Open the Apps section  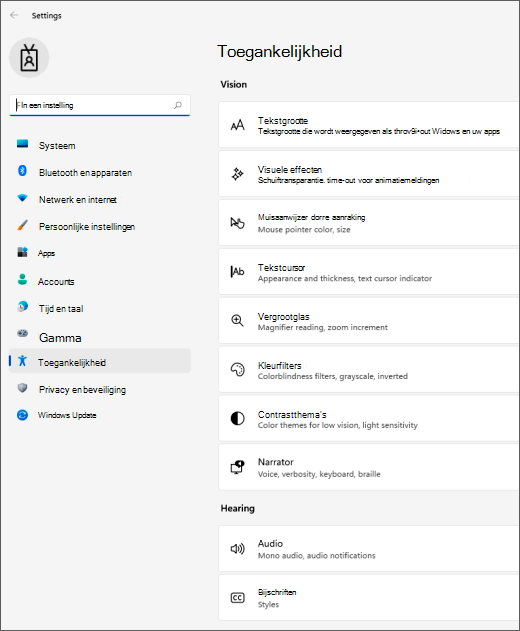(100, 253)
